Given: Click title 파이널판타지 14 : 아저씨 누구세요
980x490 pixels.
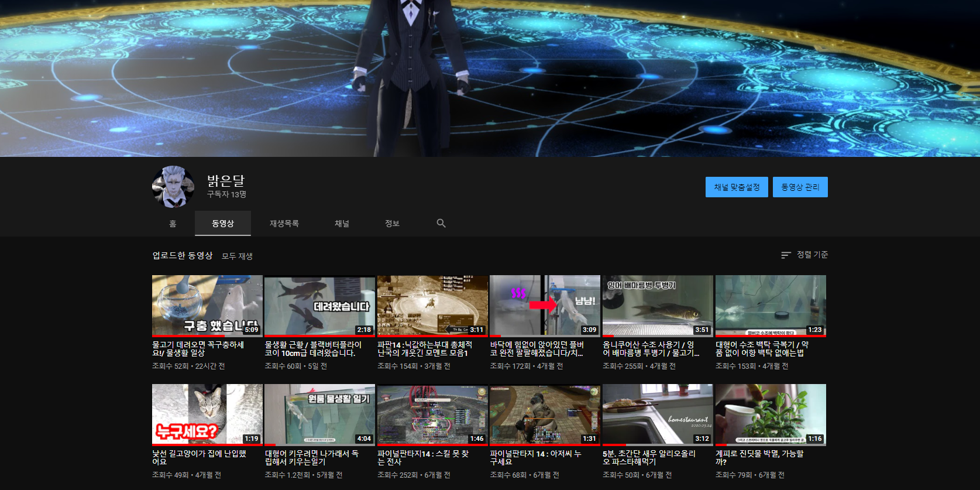Looking at the screenshot, I should [x=536, y=458].
